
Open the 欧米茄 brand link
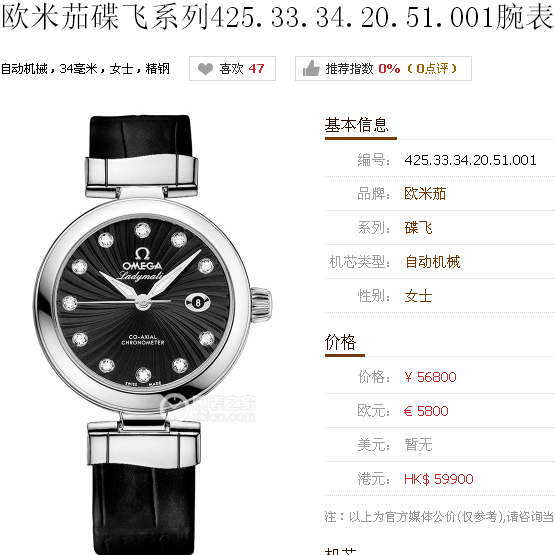(425, 194)
